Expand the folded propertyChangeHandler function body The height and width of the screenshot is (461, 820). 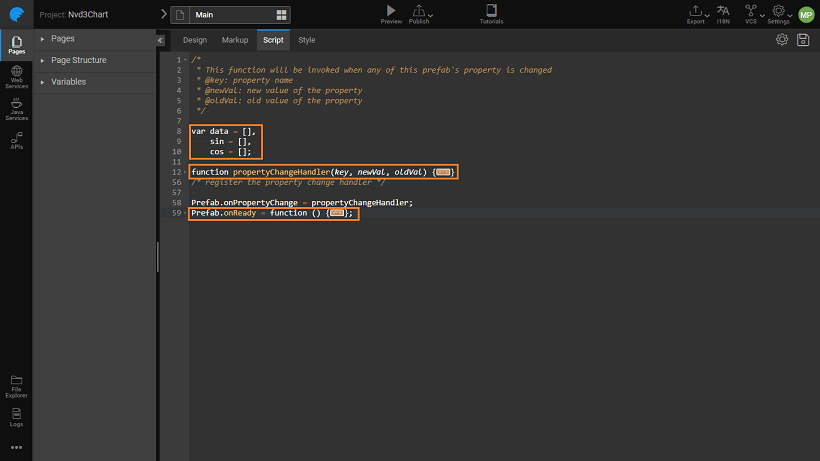point(443,172)
